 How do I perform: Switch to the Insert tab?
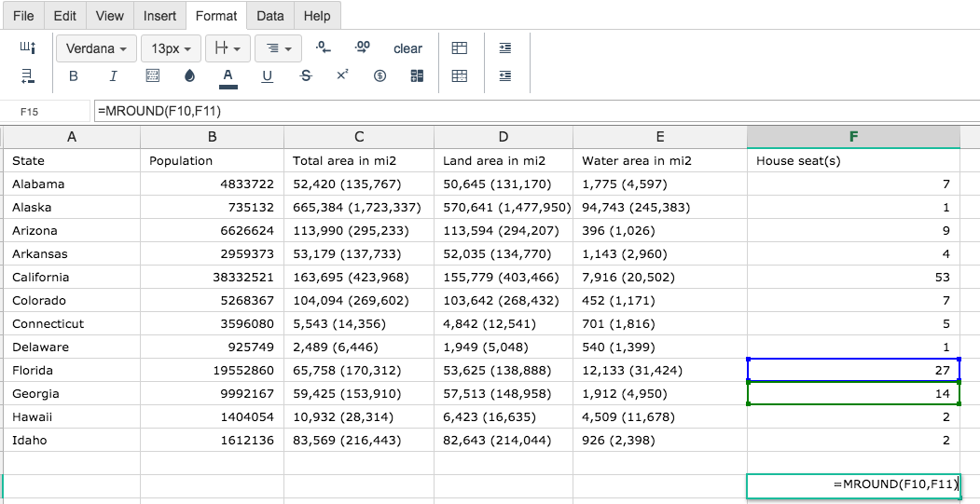[159, 16]
